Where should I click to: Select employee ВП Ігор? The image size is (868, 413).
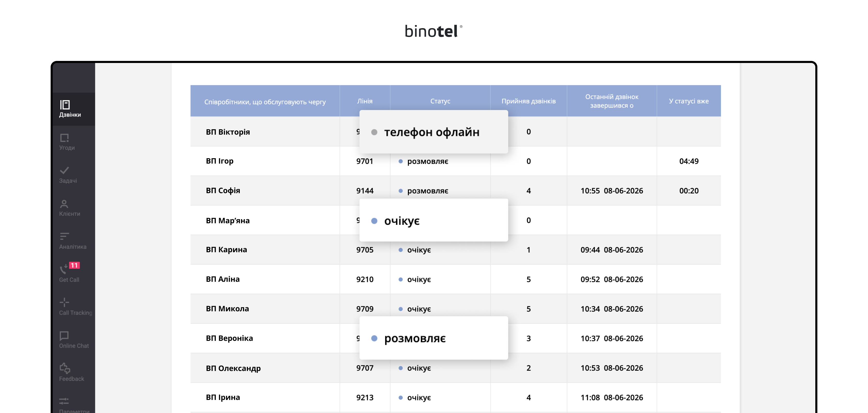coord(220,161)
